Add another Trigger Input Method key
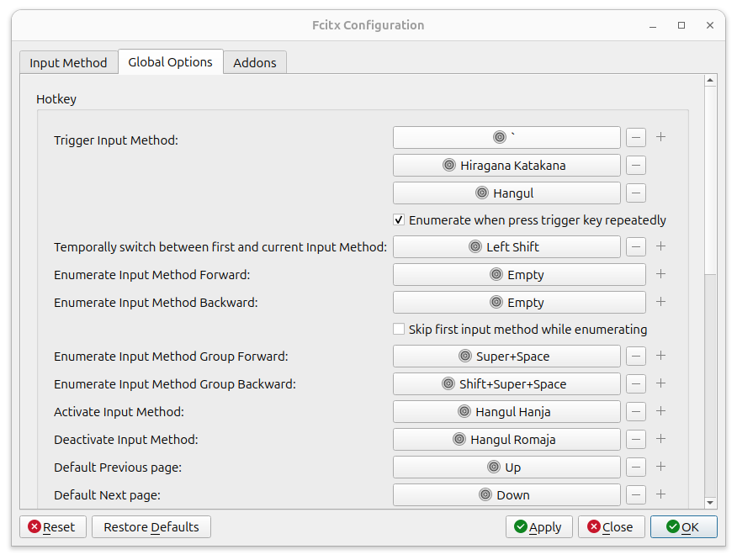737x560 pixels. pos(660,137)
